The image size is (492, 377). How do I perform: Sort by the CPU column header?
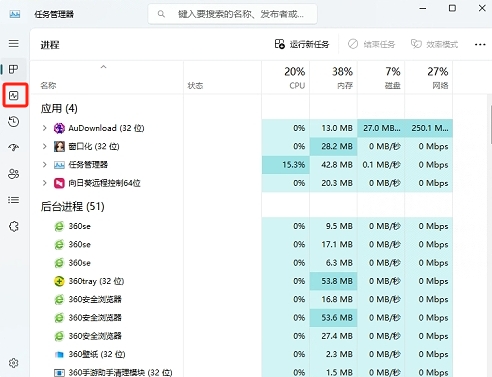pyautogui.click(x=286, y=77)
